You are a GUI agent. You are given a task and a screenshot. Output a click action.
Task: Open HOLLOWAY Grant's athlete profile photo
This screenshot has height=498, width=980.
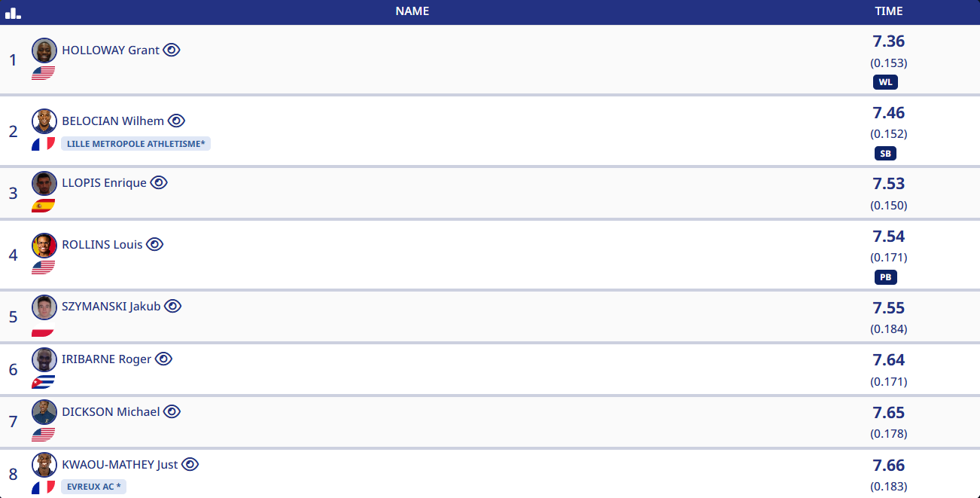[44, 50]
